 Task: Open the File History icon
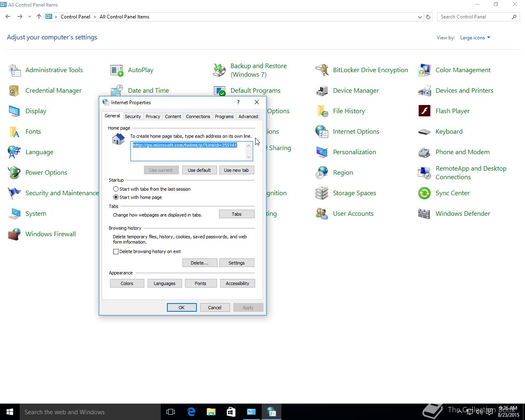pos(322,111)
